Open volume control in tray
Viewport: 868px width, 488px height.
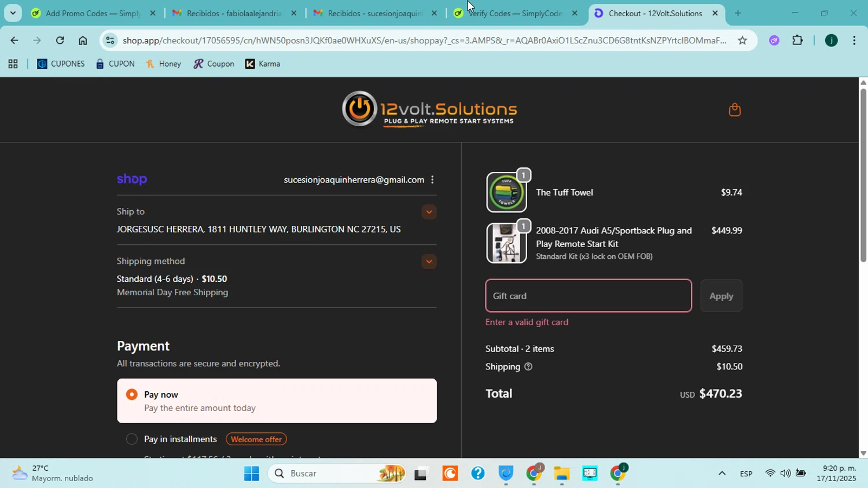click(x=785, y=474)
